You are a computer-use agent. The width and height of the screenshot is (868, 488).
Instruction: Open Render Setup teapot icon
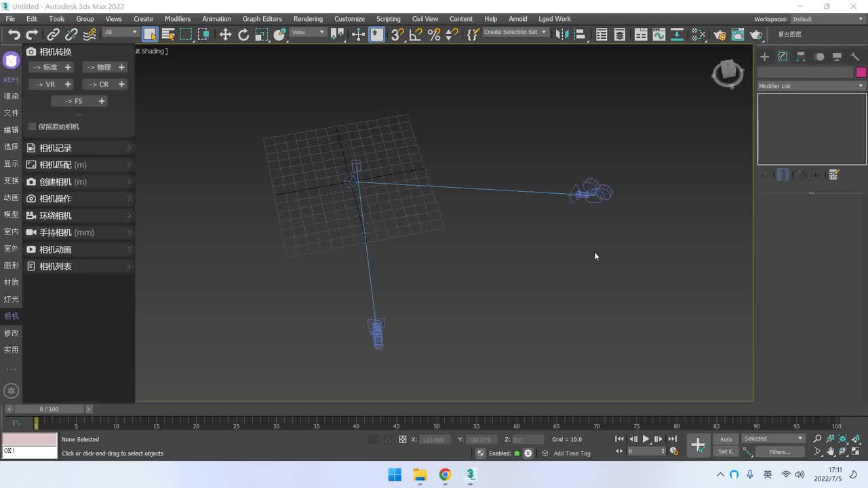tap(719, 35)
